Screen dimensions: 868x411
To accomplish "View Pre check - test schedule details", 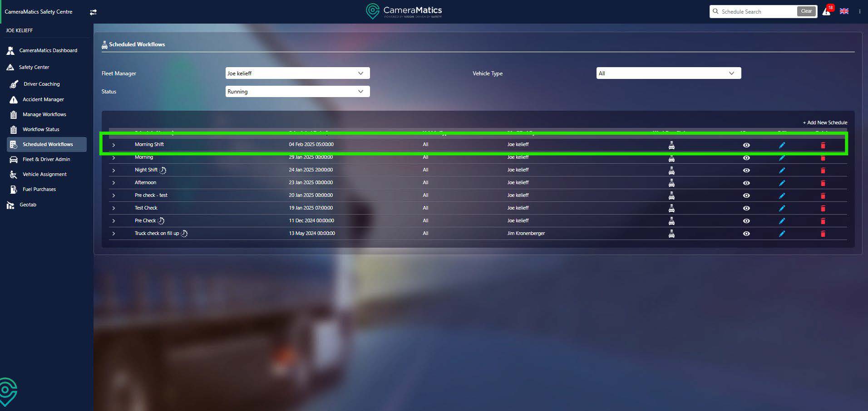I will tap(746, 196).
